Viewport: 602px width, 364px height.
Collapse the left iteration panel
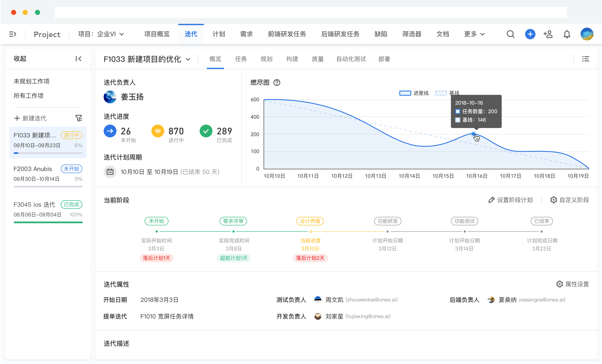pyautogui.click(x=78, y=59)
